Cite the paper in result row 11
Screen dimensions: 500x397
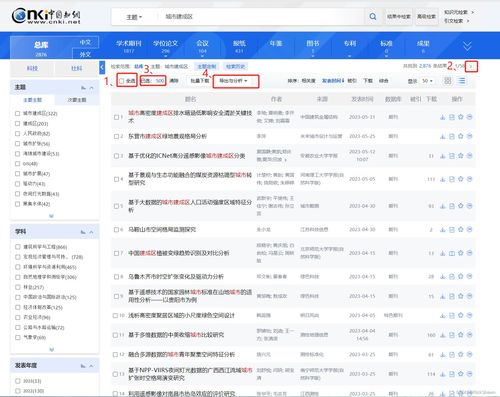(x=469, y=335)
